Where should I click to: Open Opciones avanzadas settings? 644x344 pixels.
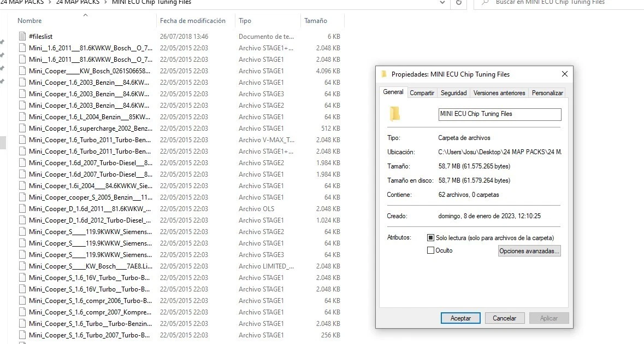(529, 250)
